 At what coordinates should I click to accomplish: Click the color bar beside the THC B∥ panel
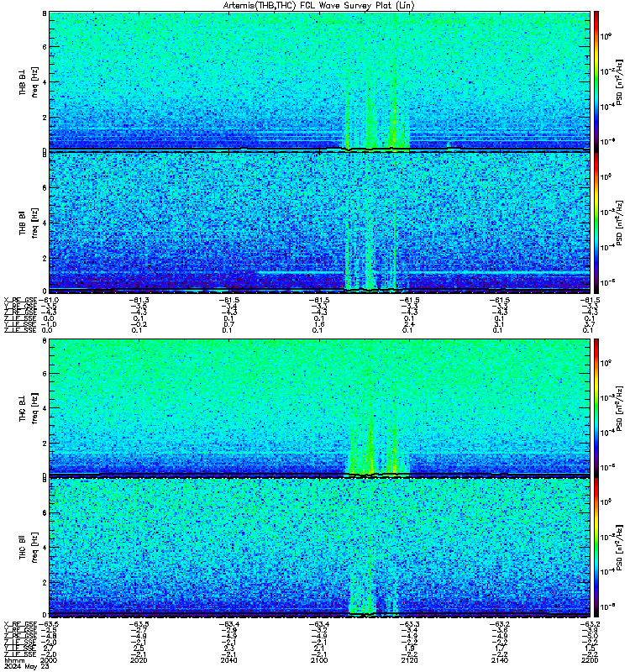pyautogui.click(x=596, y=547)
